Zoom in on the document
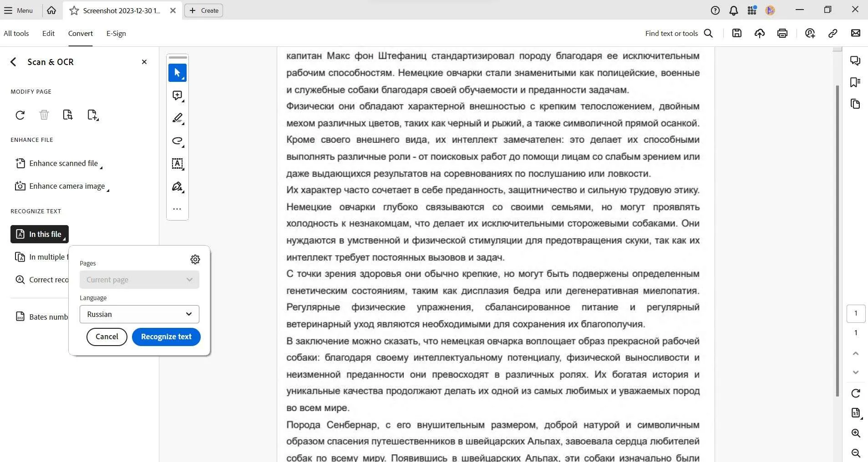This screenshot has height=462, width=868. click(855, 433)
